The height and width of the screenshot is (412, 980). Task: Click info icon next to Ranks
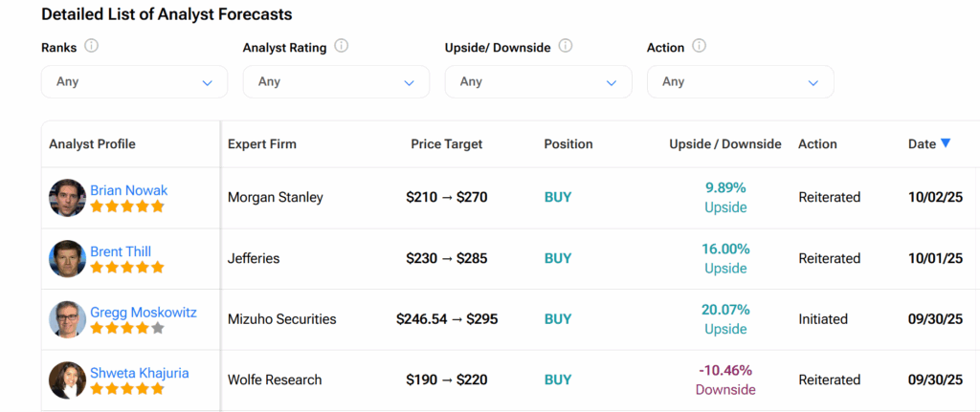[92, 46]
